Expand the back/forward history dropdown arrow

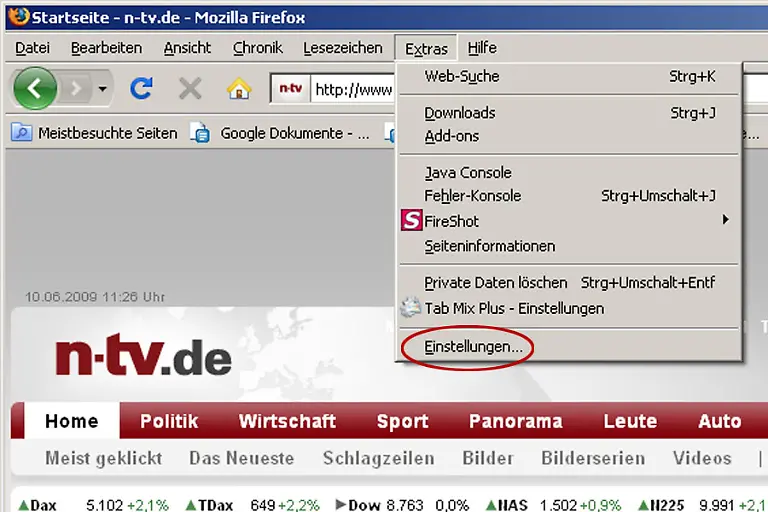[102, 89]
